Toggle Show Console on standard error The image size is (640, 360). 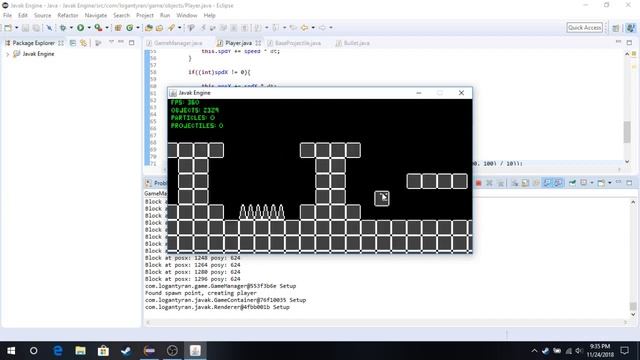click(x=558, y=183)
